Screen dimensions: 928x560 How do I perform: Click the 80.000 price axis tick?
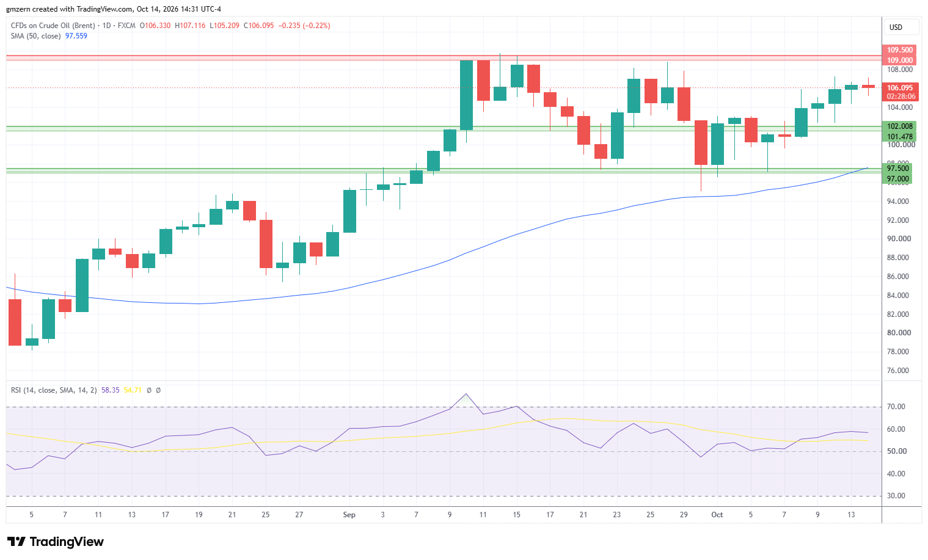pyautogui.click(x=898, y=333)
